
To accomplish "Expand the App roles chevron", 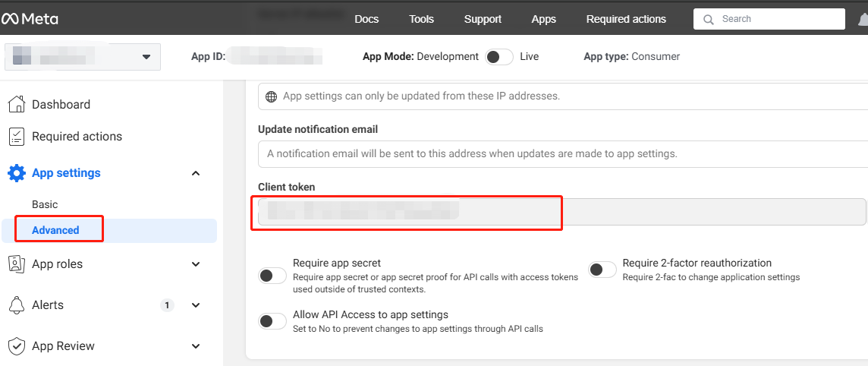I will point(196,264).
